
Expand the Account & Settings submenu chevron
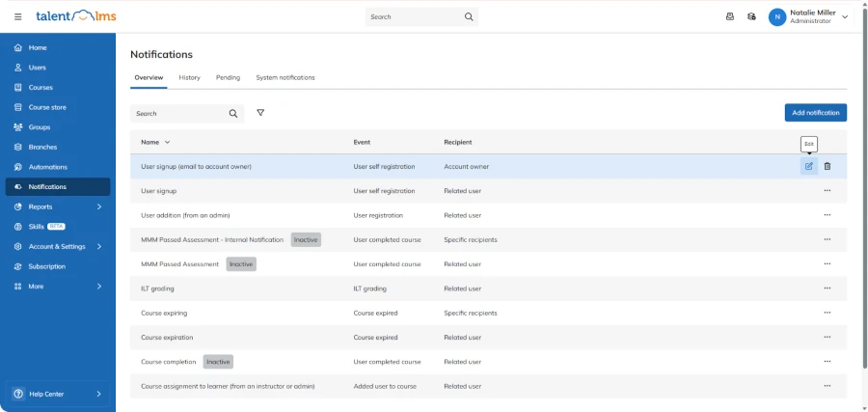[x=99, y=247]
